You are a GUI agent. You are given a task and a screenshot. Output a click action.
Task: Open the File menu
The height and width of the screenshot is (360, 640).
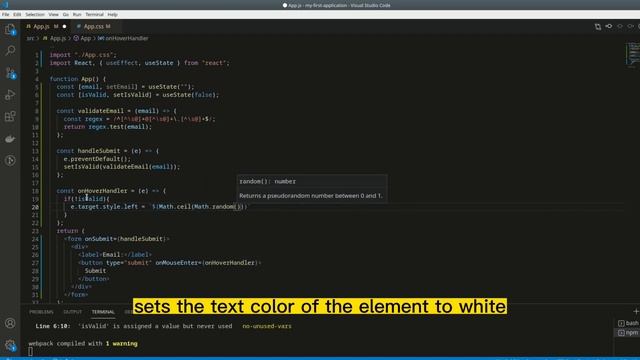(6, 14)
